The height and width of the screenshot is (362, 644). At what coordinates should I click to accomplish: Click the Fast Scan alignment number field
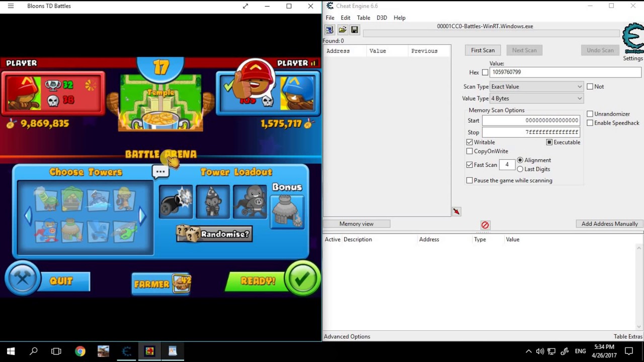[x=507, y=165]
